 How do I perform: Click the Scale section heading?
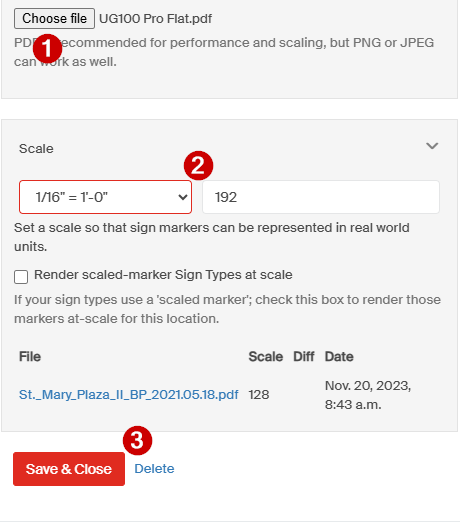point(36,149)
